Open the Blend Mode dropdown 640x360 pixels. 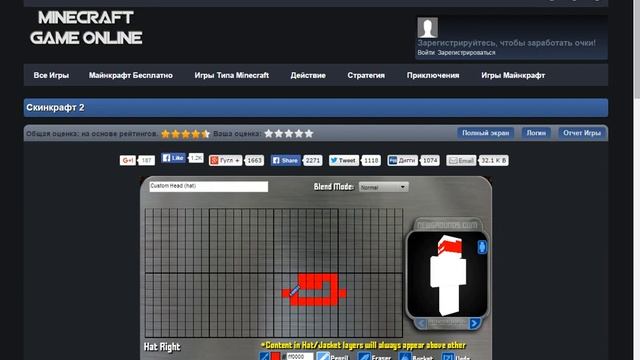(x=383, y=187)
